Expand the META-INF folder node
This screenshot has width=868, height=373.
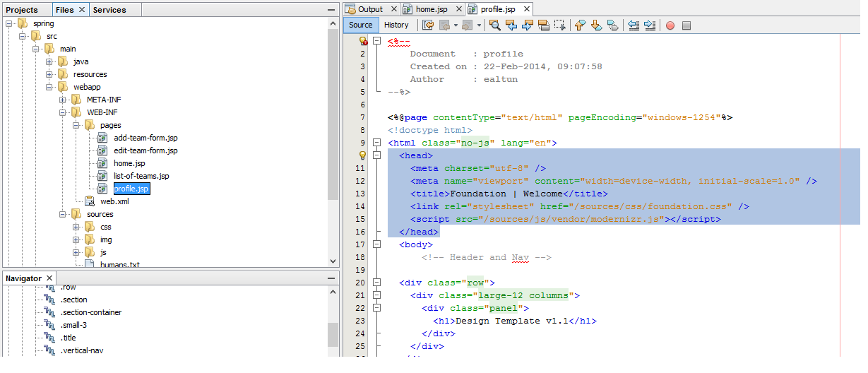pyautogui.click(x=64, y=100)
